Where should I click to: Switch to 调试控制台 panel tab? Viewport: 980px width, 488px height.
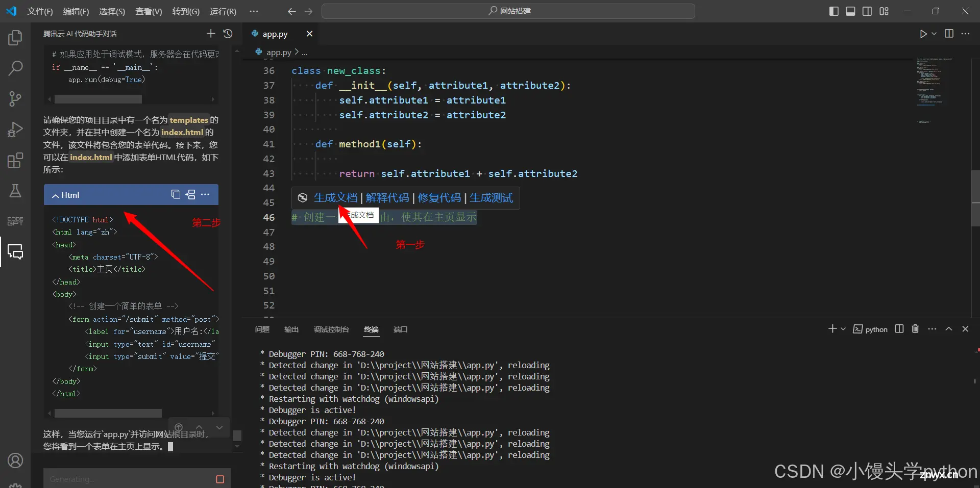coord(331,329)
